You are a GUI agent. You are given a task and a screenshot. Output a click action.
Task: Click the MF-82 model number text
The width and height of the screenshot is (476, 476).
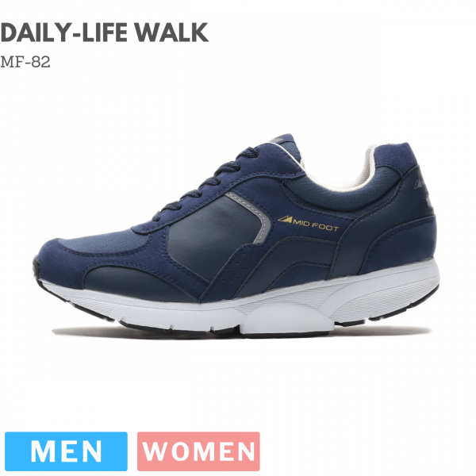25,62
